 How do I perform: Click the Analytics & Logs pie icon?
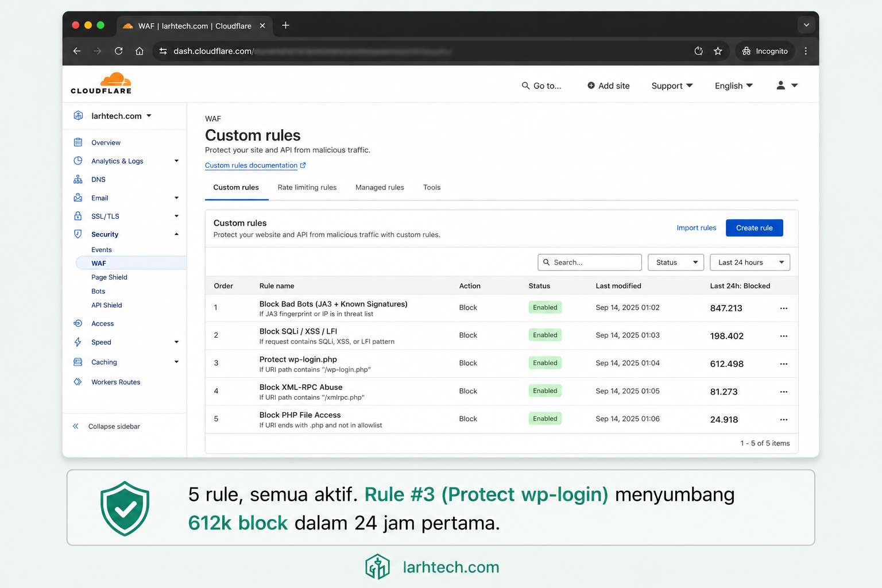[78, 161]
